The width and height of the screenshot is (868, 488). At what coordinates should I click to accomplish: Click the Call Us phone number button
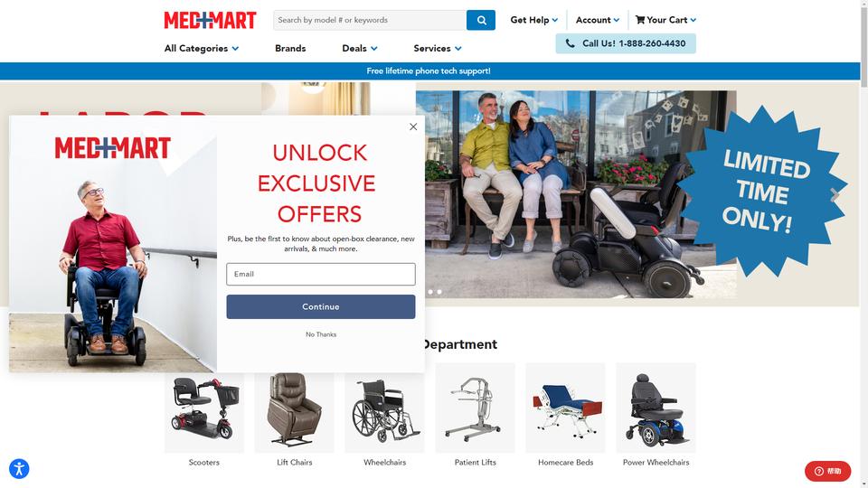pyautogui.click(x=626, y=43)
